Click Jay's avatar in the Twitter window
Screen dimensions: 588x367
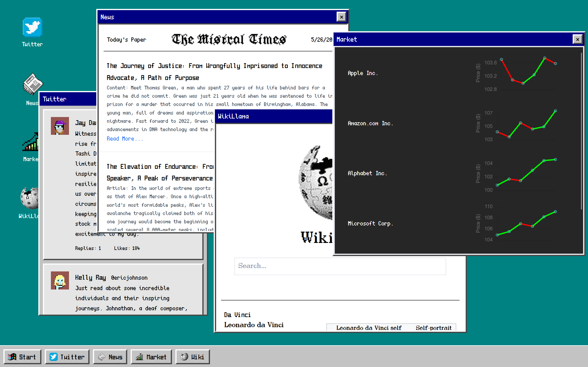(x=60, y=126)
